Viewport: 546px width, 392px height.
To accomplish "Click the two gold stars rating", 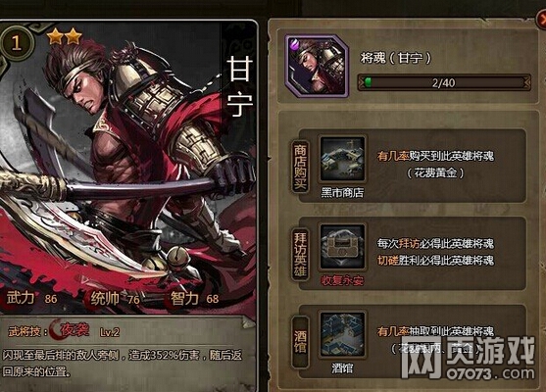I will (x=65, y=36).
